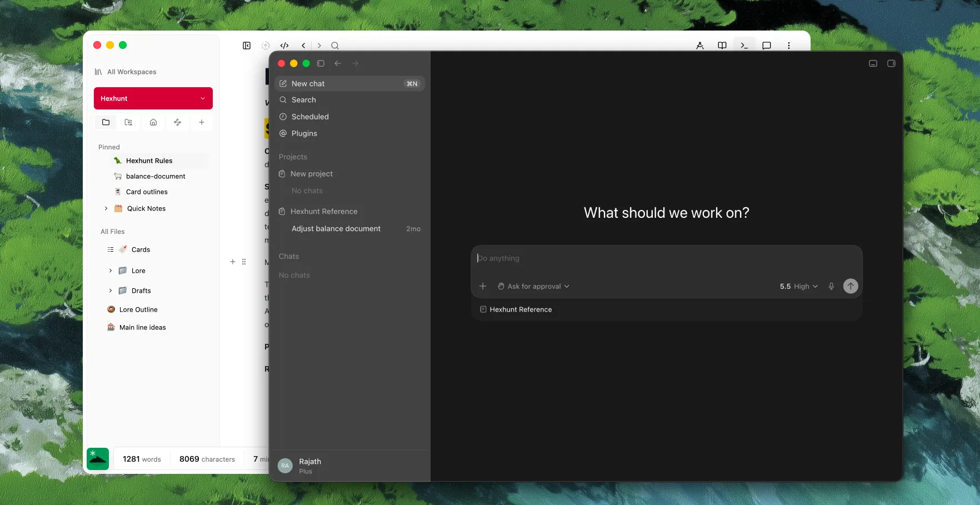Open the three-dot more menu in notes toolbar
The image size is (980, 505).
(789, 46)
